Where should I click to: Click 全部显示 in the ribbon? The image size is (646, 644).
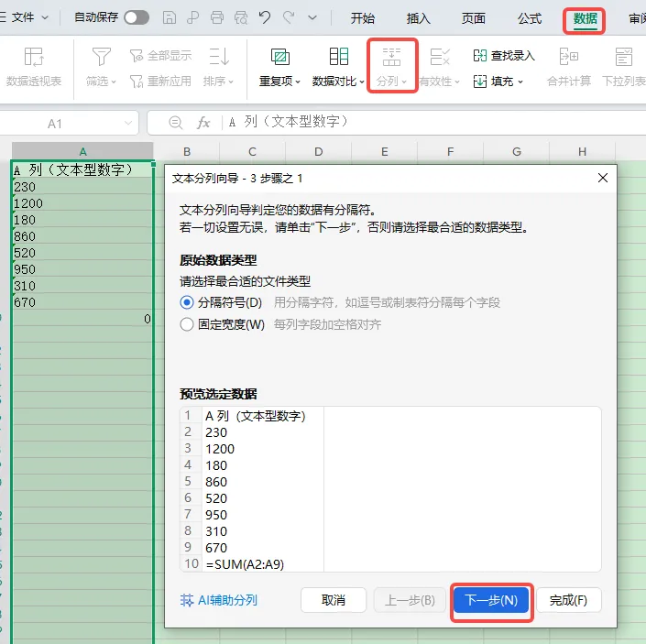tap(160, 56)
